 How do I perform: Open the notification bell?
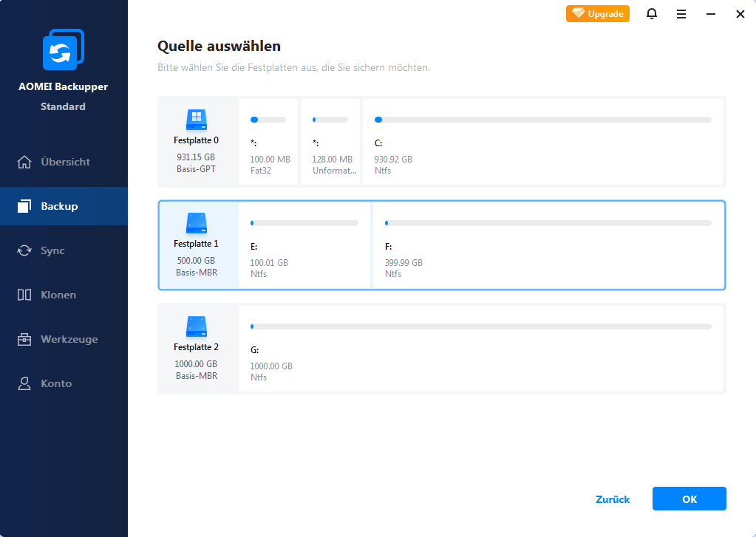click(652, 14)
